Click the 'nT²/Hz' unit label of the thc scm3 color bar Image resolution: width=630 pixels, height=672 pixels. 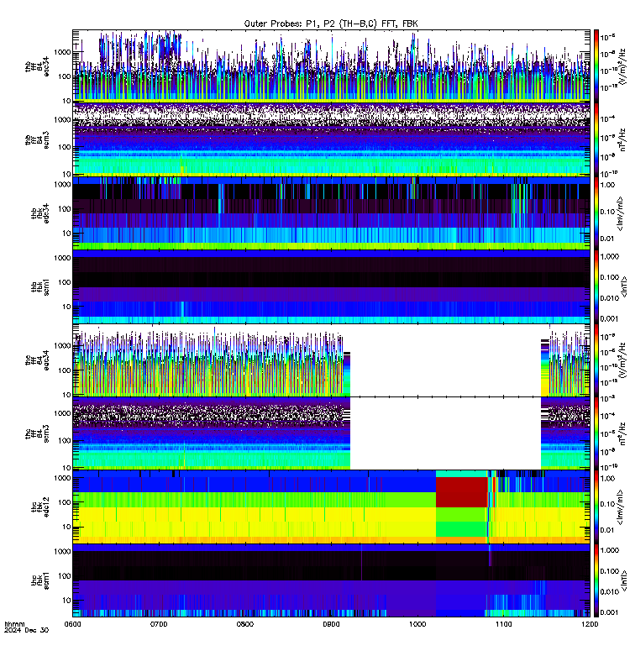(x=623, y=433)
